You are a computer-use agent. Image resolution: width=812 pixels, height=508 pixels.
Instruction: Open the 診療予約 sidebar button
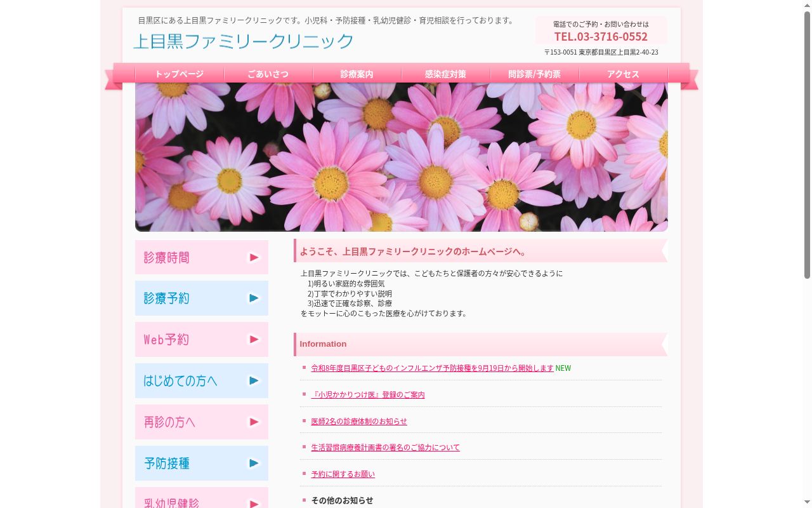coord(202,298)
